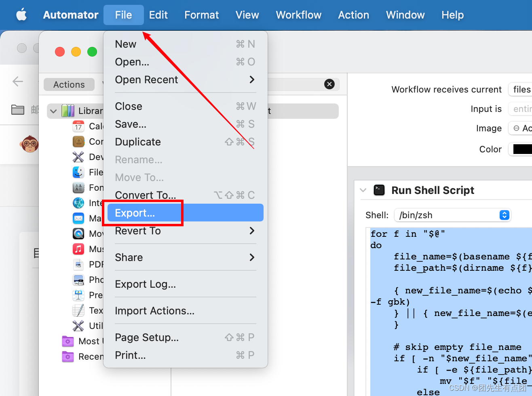Screen dimensions: 532x396
Task: Open the Edit menu
Action: [x=158, y=15]
